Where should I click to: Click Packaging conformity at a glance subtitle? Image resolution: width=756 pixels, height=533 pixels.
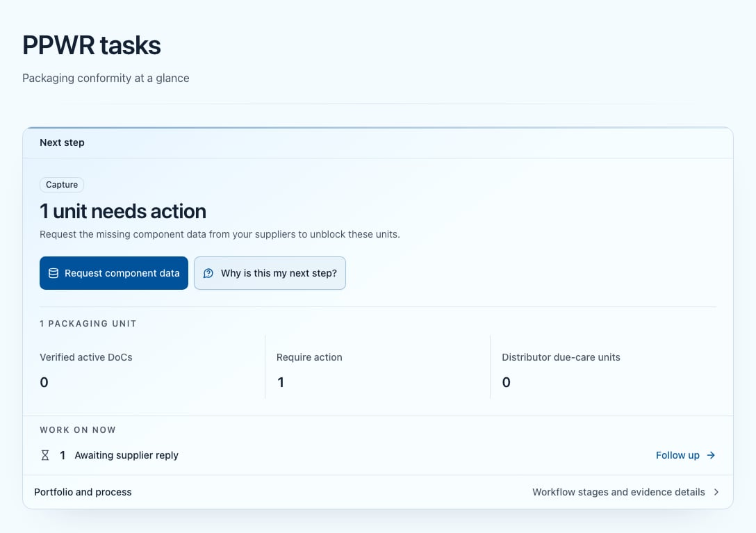click(106, 78)
